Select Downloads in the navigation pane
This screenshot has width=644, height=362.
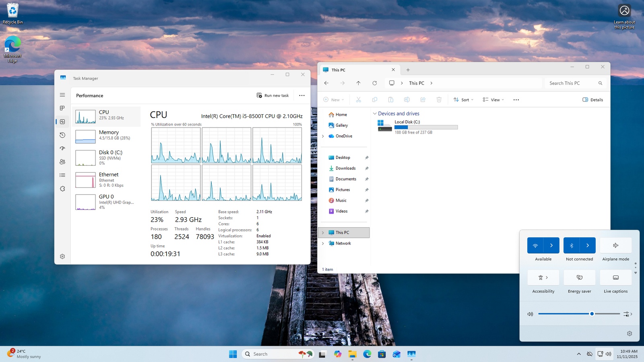345,168
